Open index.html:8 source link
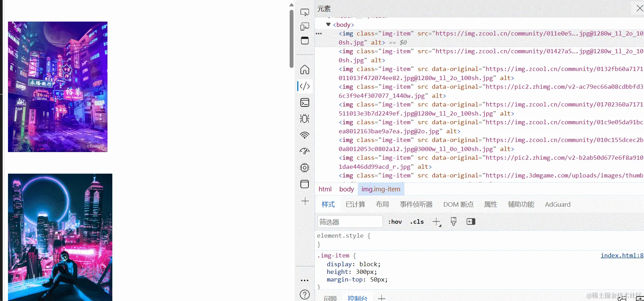Viewport: 644px width, 301px height. tap(622, 255)
